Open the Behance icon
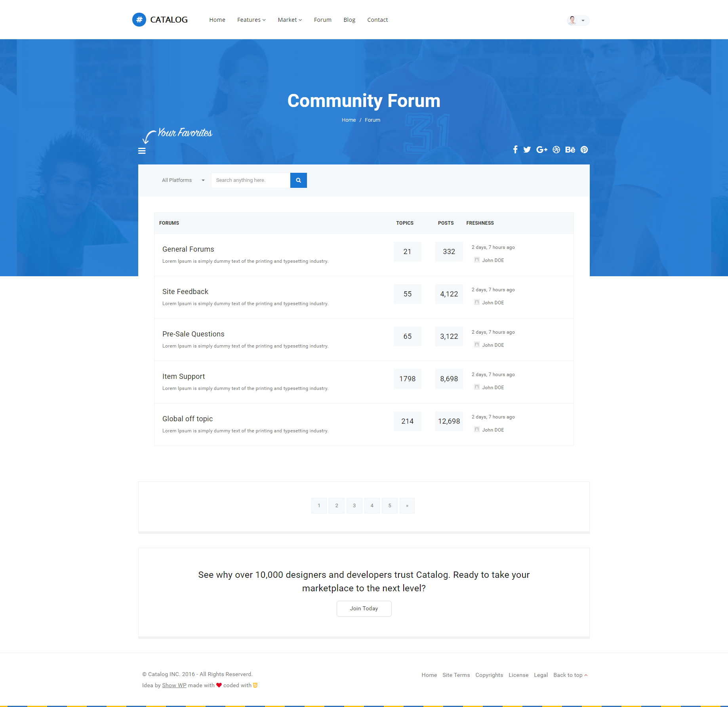728x707 pixels. click(x=570, y=149)
